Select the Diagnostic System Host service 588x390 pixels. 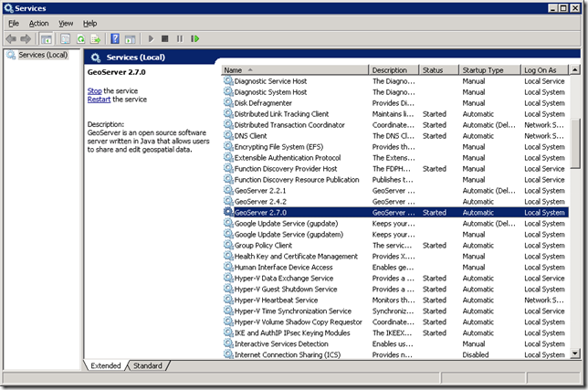(x=395, y=92)
